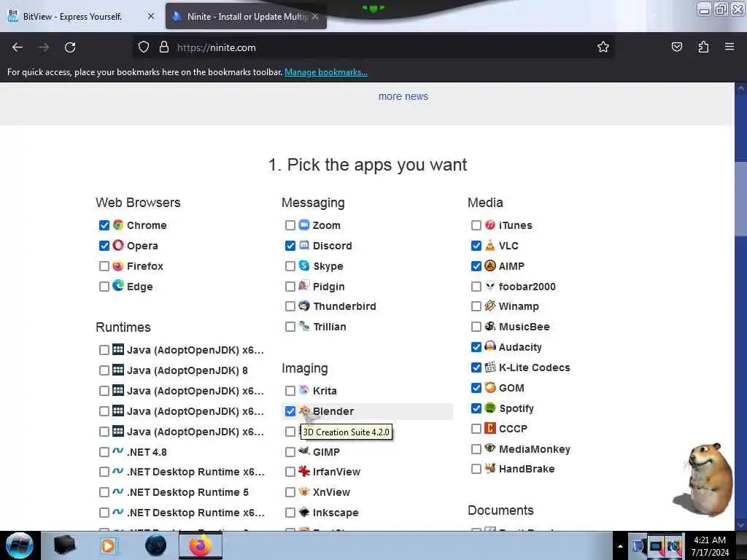Check the Skype checkbox

(x=290, y=266)
